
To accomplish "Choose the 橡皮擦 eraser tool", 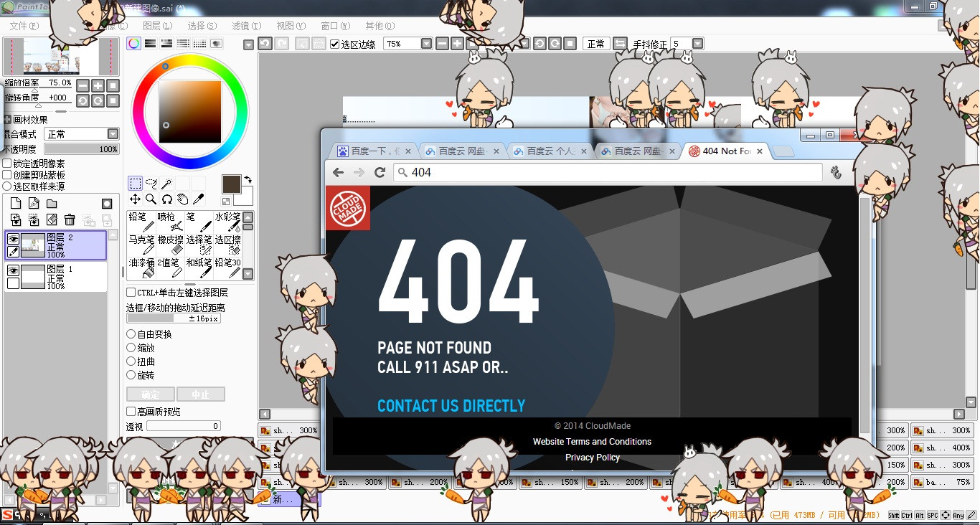I will 170,245.
